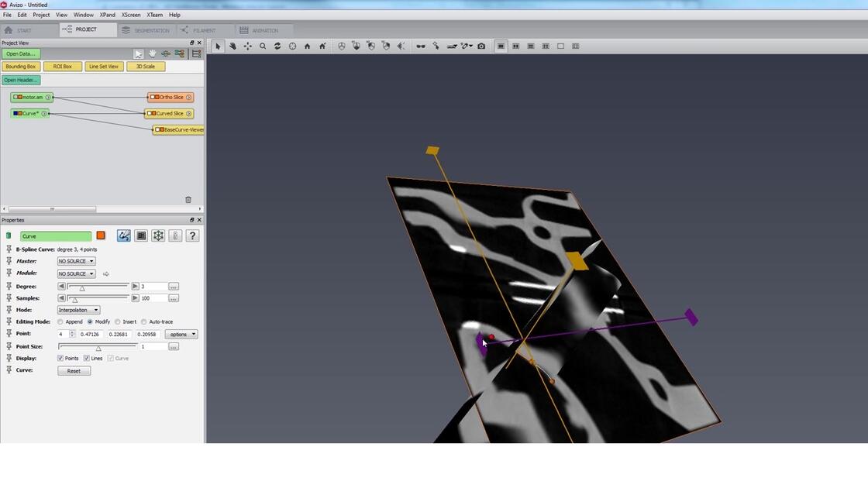
Task: Select the Modify editing mode
Action: tap(90, 322)
